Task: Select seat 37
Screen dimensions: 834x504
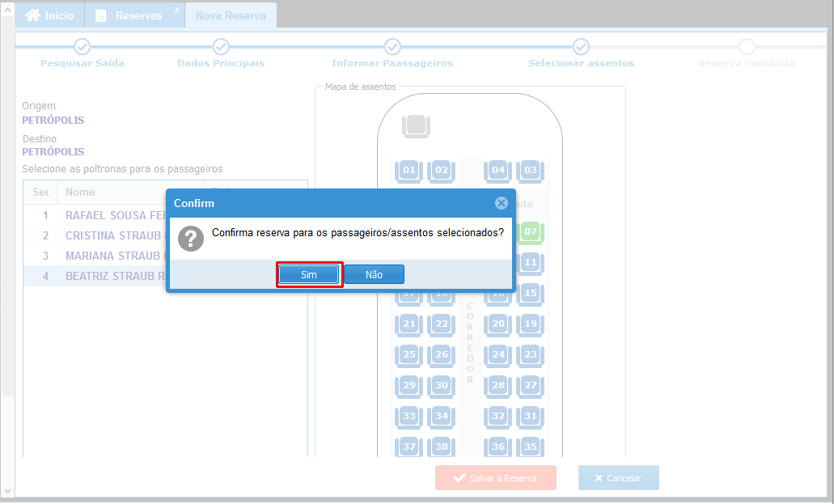Action: [409, 447]
